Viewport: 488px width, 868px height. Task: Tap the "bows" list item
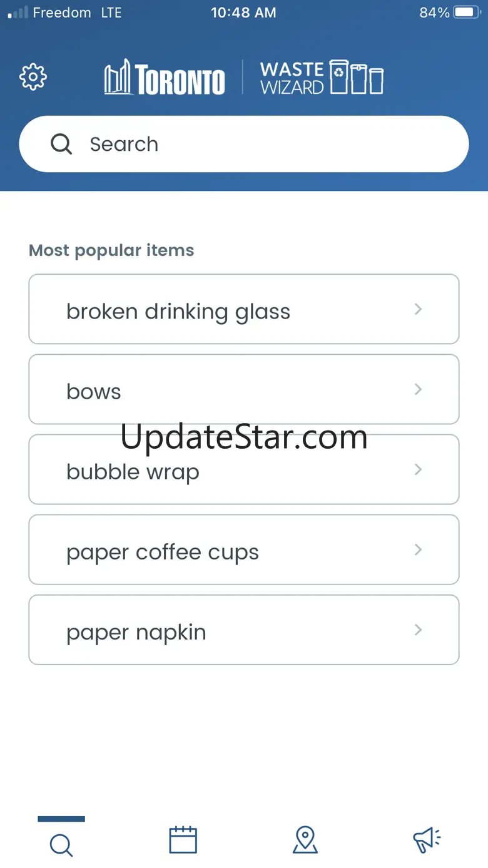(x=94, y=392)
